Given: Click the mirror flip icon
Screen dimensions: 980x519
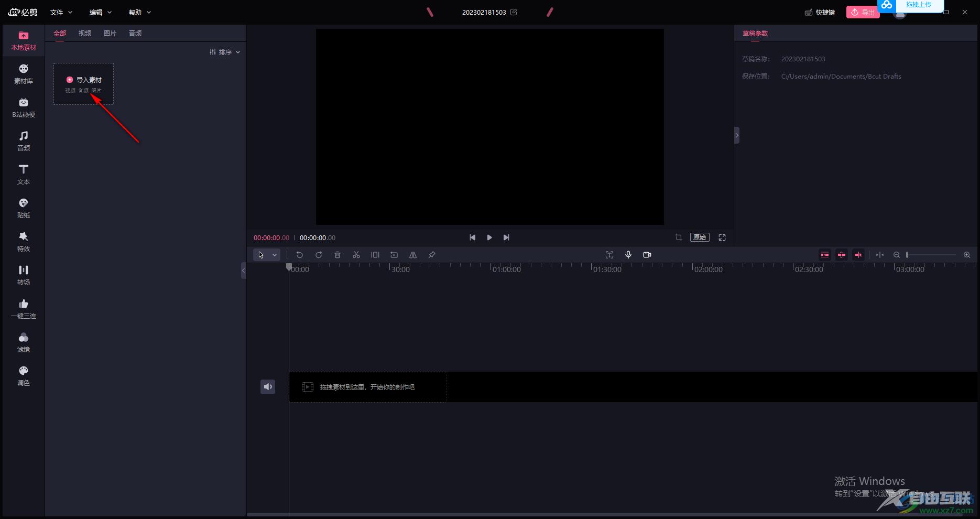Looking at the screenshot, I should [413, 255].
